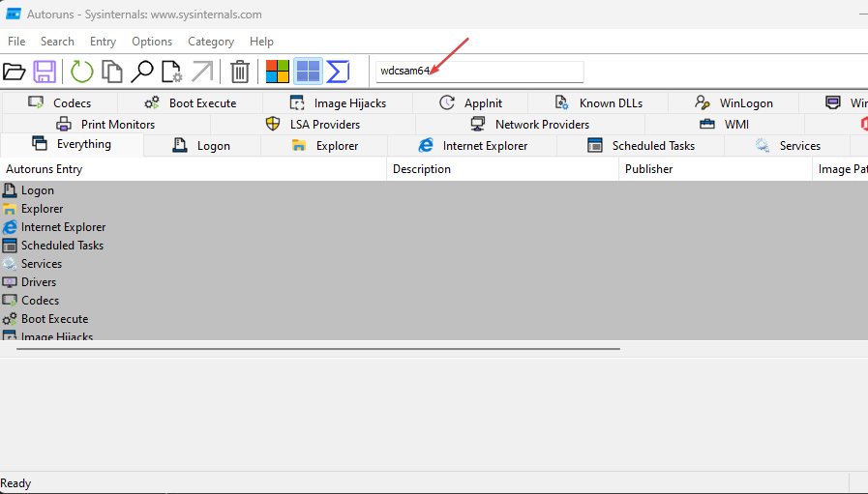Click the Find magnifier toolbar icon
Viewport: 868px width, 494px height.
[141, 72]
